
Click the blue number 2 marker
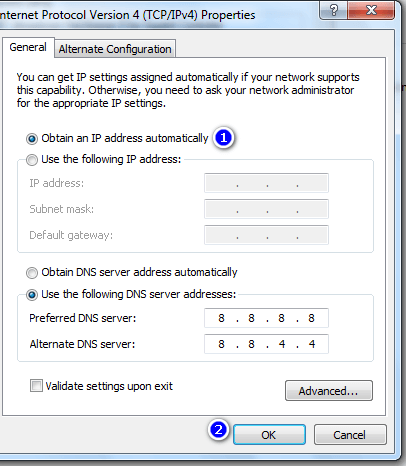218,429
